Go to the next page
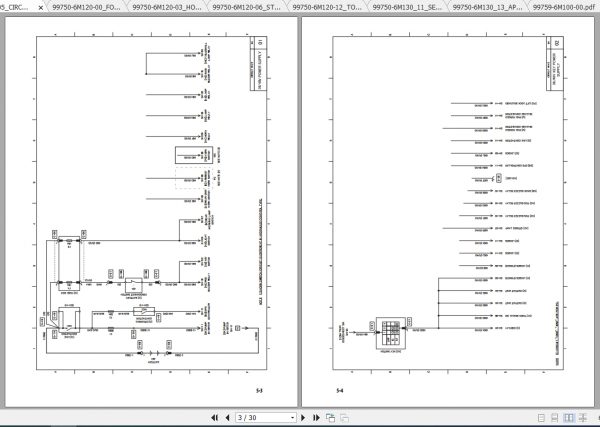 [303, 418]
